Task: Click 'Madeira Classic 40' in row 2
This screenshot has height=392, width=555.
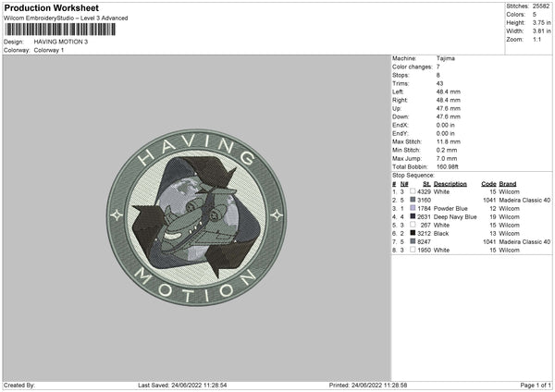Action: coord(524,201)
